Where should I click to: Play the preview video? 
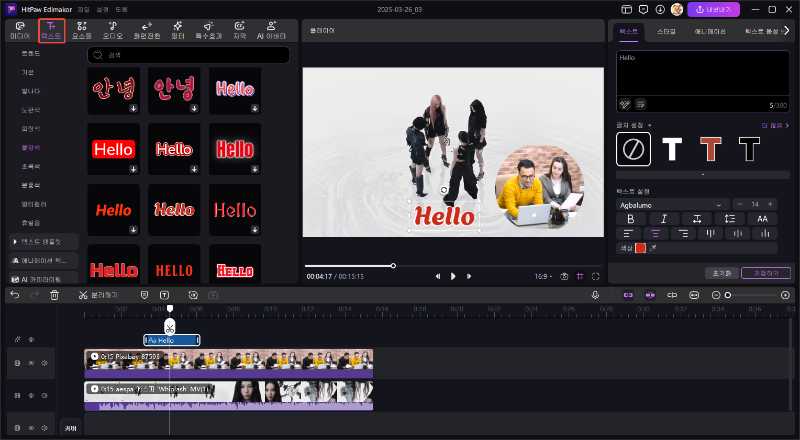[453, 276]
